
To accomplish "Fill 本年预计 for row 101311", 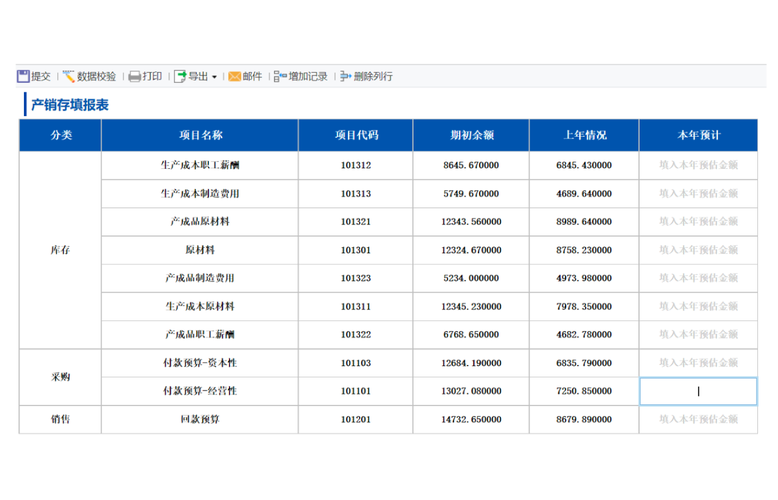I will [x=699, y=307].
